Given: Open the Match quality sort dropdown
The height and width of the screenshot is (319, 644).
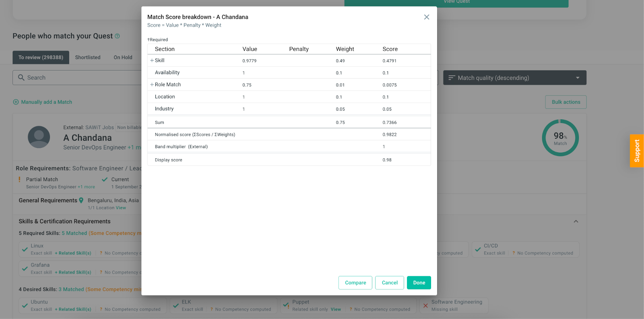Looking at the screenshot, I should pyautogui.click(x=514, y=78).
